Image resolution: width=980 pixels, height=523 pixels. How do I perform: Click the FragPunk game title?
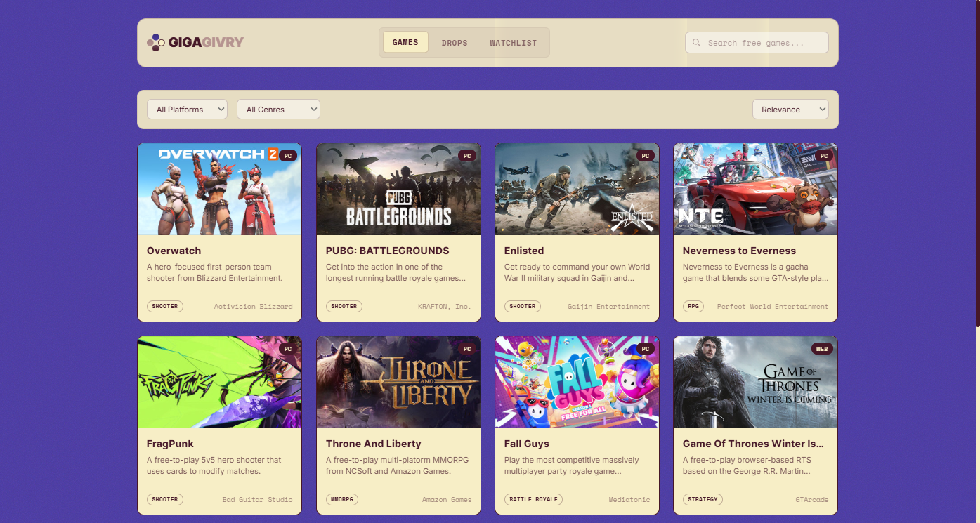(x=170, y=444)
